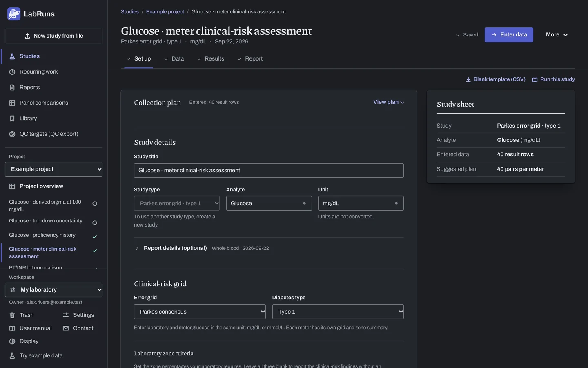
Task: Click the Enter data button
Action: 509,35
